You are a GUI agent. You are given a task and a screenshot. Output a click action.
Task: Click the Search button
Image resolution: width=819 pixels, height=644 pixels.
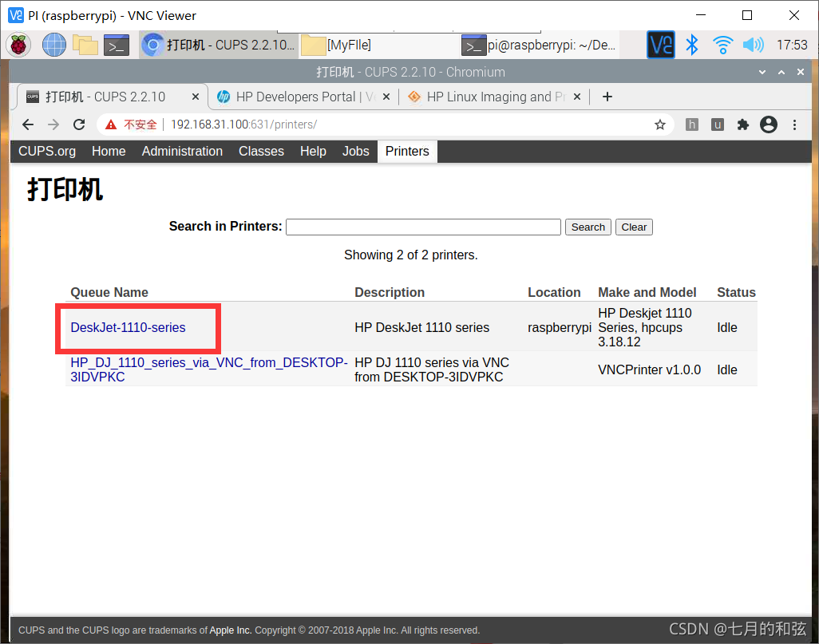588,227
